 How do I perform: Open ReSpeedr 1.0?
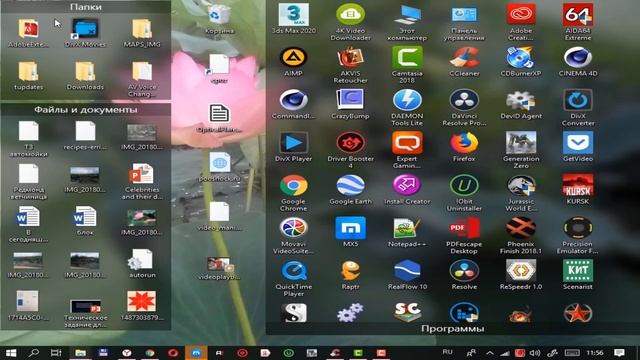pyautogui.click(x=521, y=271)
